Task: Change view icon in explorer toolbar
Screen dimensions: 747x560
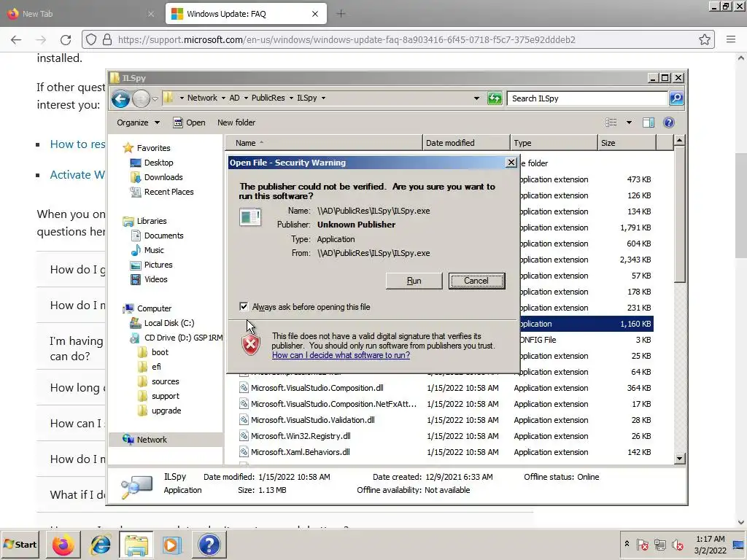Action: tap(611, 122)
